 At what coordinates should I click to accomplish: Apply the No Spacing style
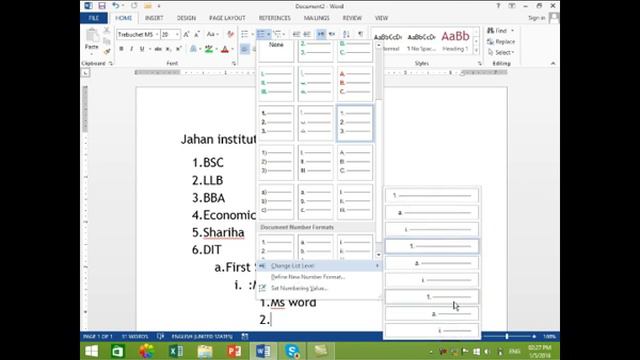pos(421,41)
